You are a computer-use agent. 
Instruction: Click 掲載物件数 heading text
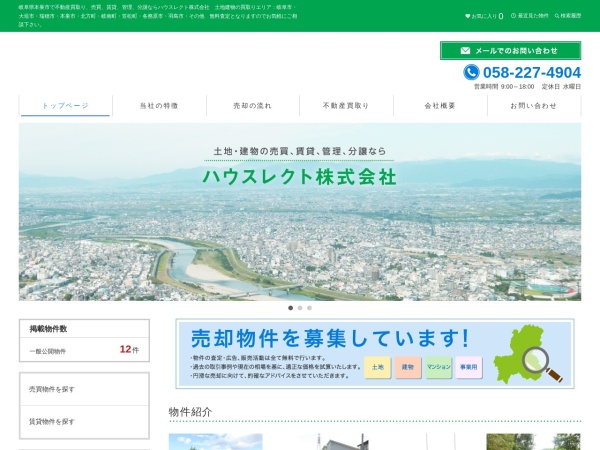tap(48, 329)
